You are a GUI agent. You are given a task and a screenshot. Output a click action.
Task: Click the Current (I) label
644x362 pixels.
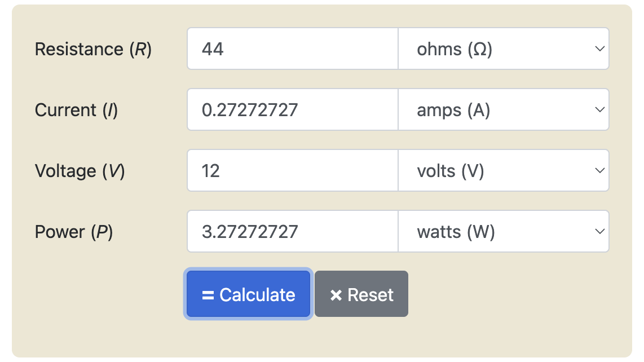pos(76,110)
